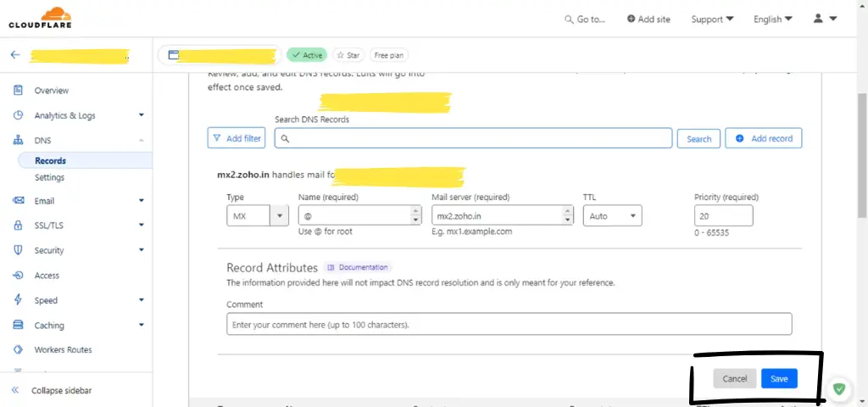The image size is (868, 407).
Task: Open the TTL Auto dropdown
Action: (612, 216)
